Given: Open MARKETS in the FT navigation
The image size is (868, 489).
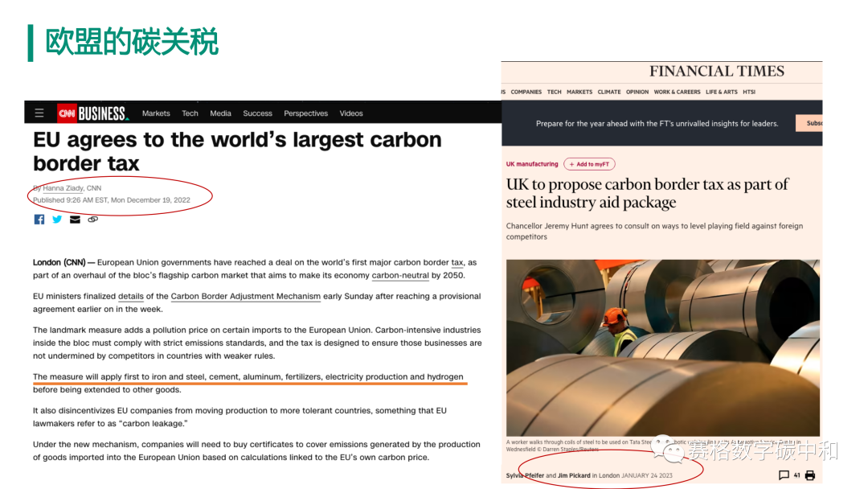Looking at the screenshot, I should click(579, 92).
